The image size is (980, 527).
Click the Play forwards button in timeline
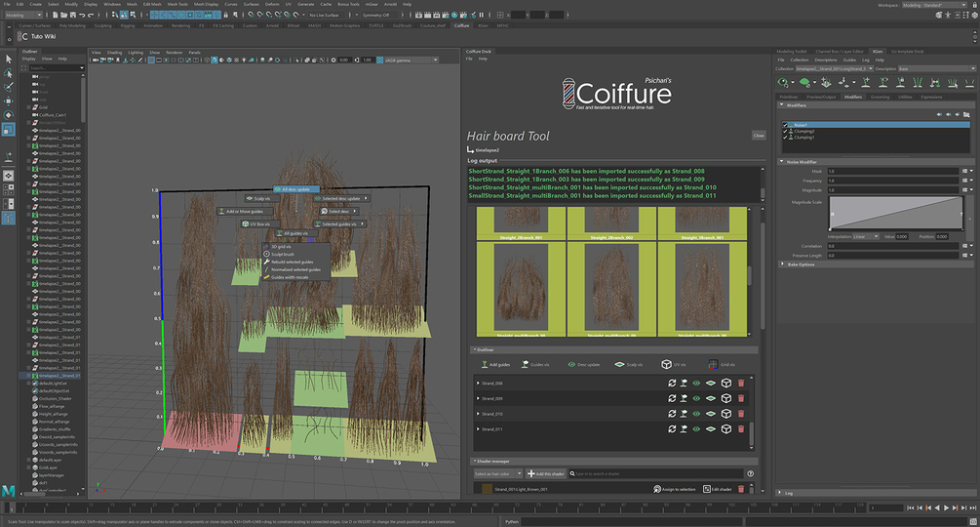[946, 507]
